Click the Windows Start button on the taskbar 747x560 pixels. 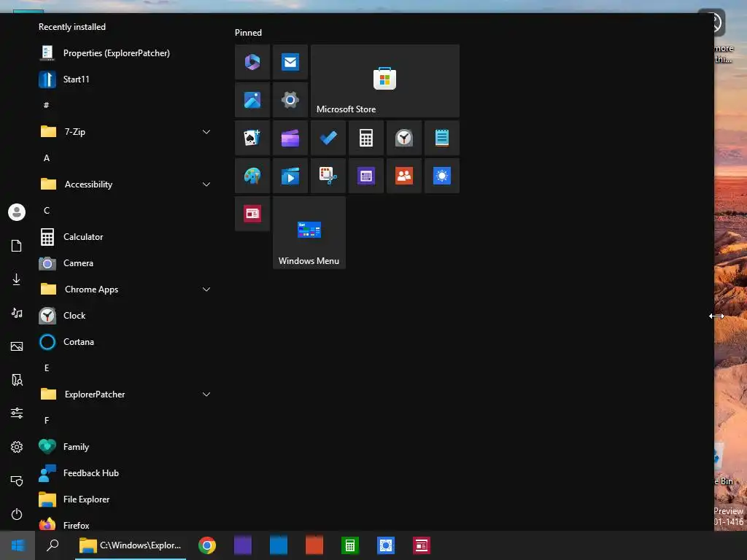click(x=18, y=545)
